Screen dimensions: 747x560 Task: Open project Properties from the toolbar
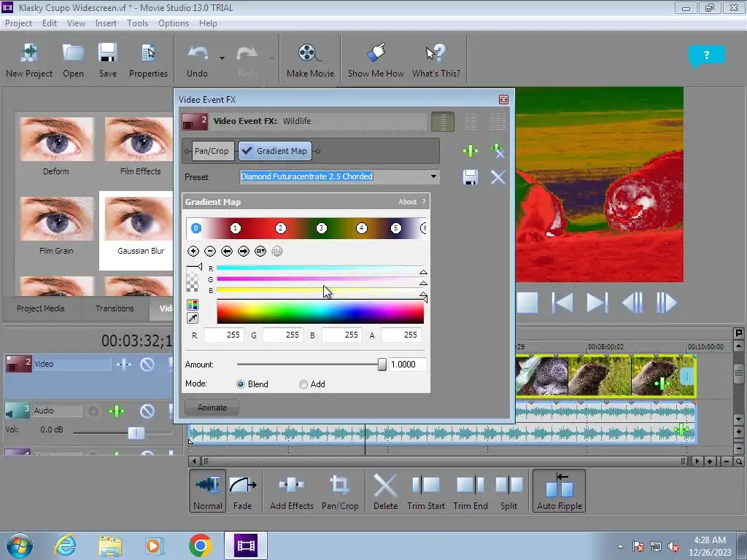(x=148, y=60)
